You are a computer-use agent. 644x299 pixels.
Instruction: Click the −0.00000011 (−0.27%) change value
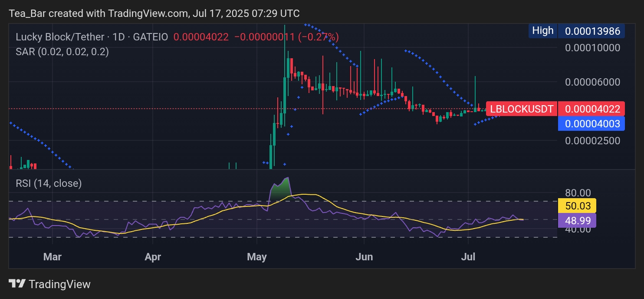(286, 37)
